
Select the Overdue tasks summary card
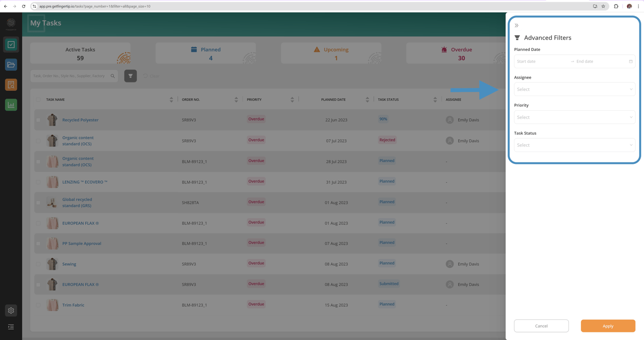click(456, 53)
